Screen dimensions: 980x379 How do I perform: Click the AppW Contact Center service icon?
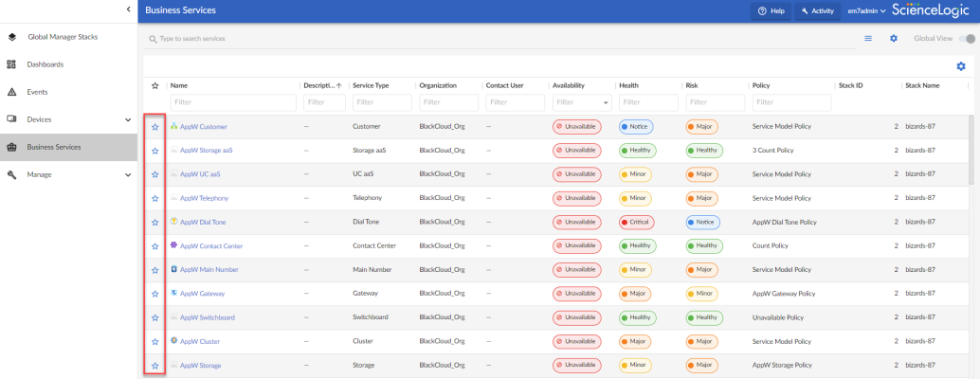(174, 245)
